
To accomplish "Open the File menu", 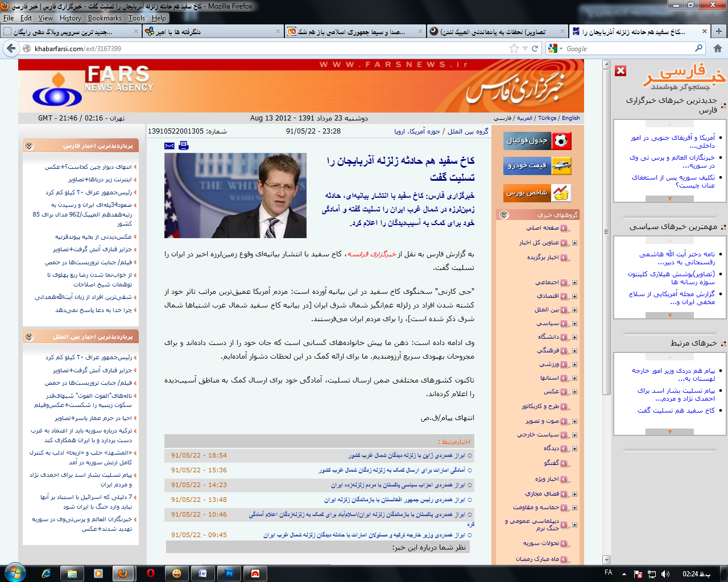I will click(x=9, y=18).
